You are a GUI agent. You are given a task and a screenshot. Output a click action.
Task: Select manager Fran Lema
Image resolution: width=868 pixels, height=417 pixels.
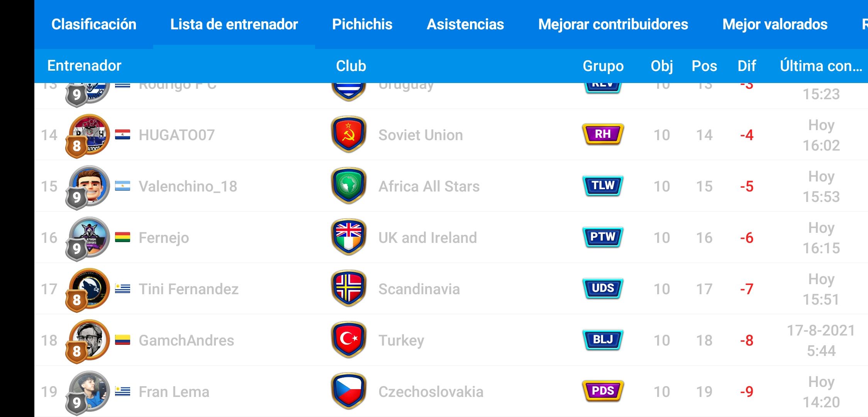174,392
